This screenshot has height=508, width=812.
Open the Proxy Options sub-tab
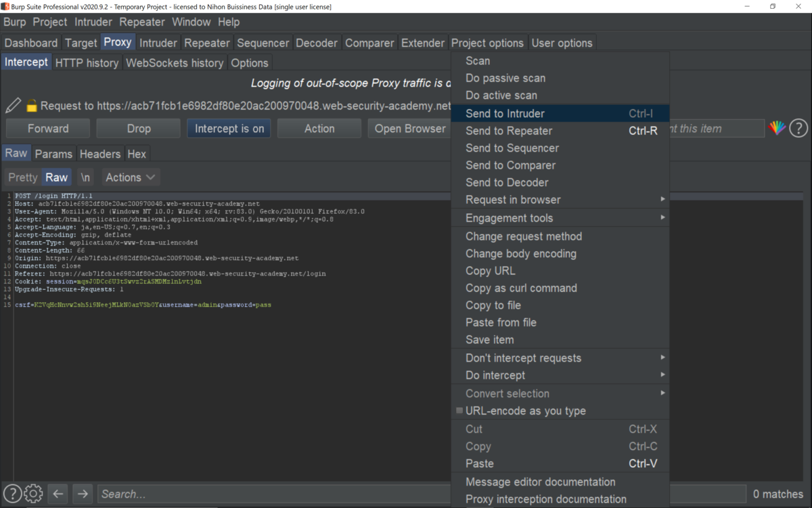(250, 63)
